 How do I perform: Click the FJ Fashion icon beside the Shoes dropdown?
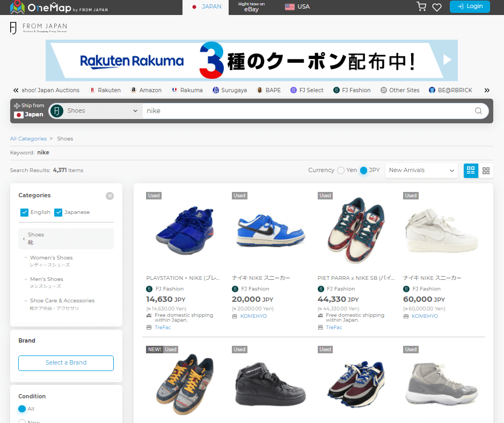57,111
